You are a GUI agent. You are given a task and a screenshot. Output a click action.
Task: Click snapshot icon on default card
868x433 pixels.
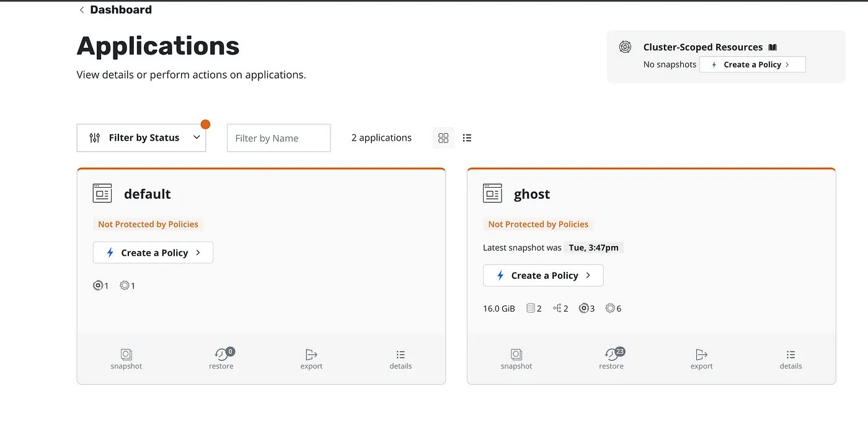point(126,355)
